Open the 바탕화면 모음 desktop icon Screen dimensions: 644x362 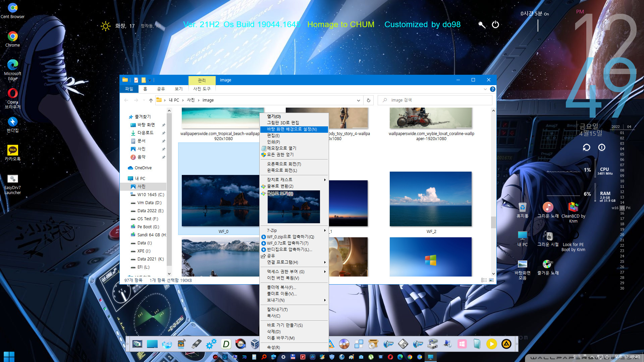[x=522, y=269]
